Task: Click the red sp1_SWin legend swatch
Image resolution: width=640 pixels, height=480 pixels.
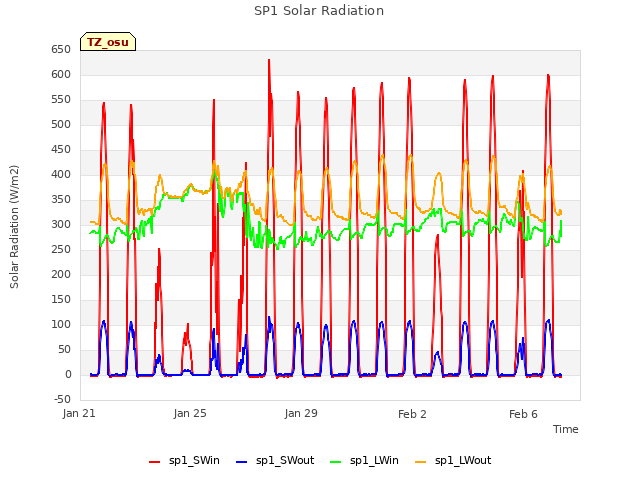Action: point(155,461)
